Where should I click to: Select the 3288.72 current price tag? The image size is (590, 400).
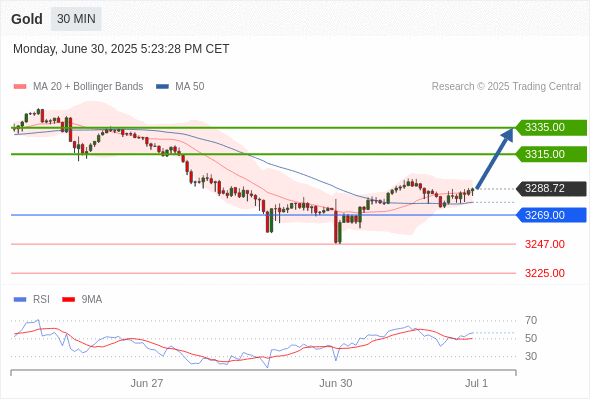[x=551, y=189]
